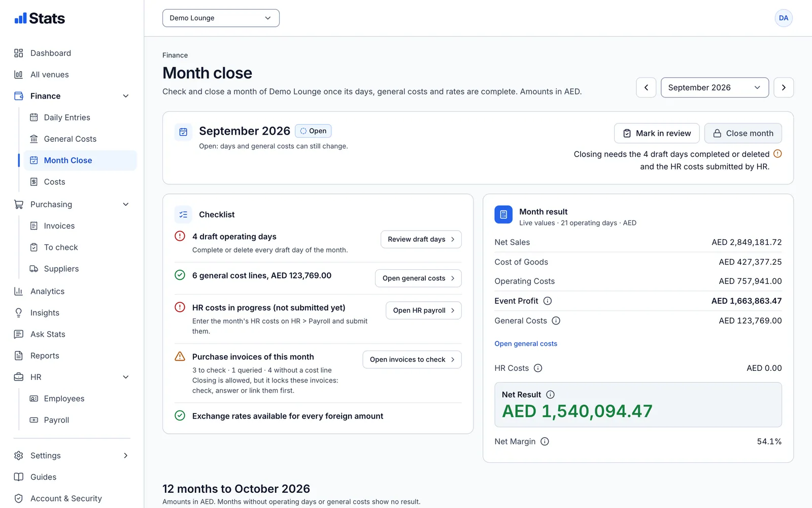Open the DA user avatar menu
This screenshot has width=812, height=508.
(784, 18)
